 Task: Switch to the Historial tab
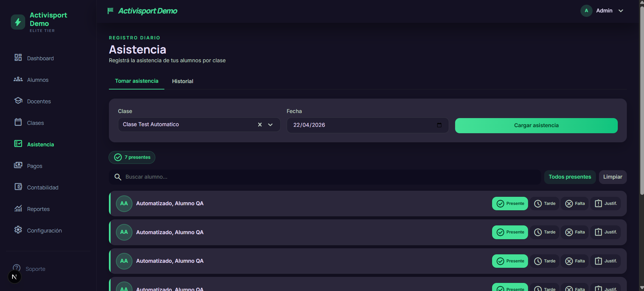183,81
